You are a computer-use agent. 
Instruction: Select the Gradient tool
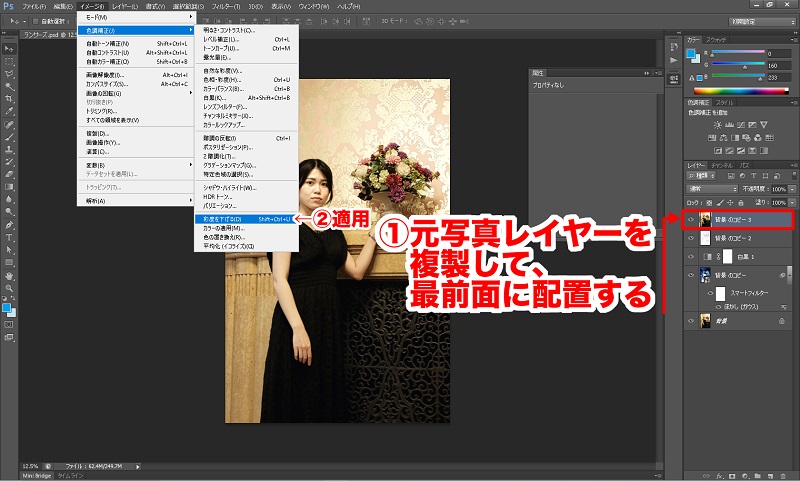9,187
